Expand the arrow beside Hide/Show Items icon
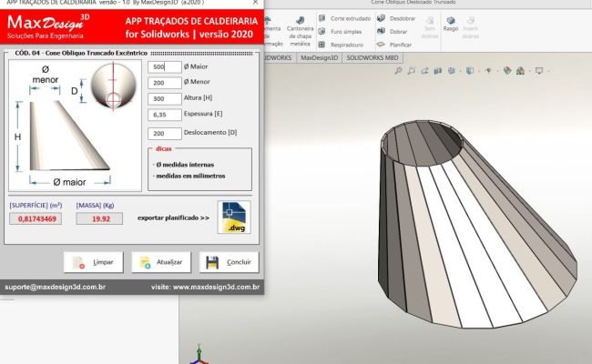592x364 pixels. click(496, 71)
